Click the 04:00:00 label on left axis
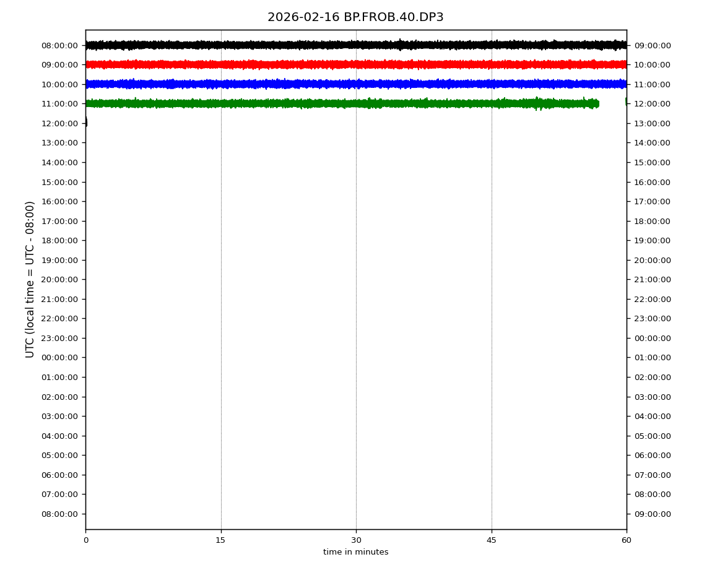 coord(59,436)
